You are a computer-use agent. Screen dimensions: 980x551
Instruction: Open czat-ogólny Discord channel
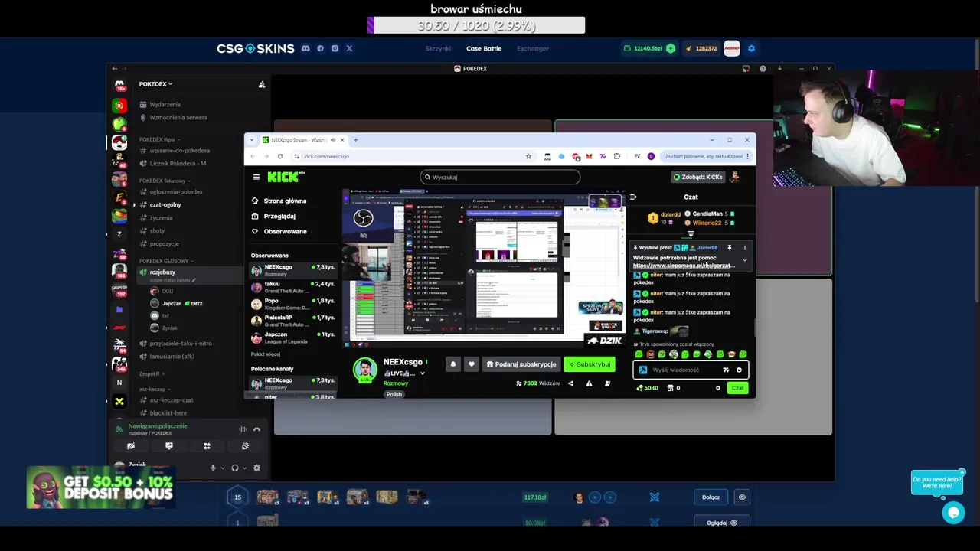(x=165, y=205)
